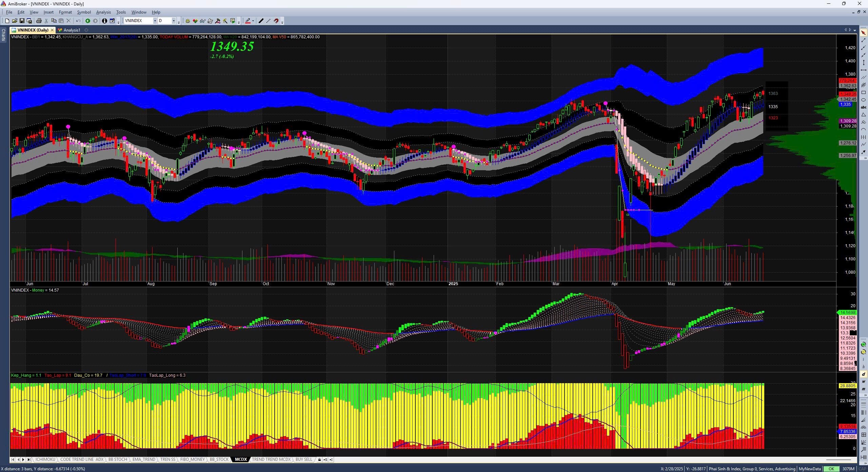Toggle the sheet lock icon
This screenshot has width=868, height=472.
pos(319,460)
